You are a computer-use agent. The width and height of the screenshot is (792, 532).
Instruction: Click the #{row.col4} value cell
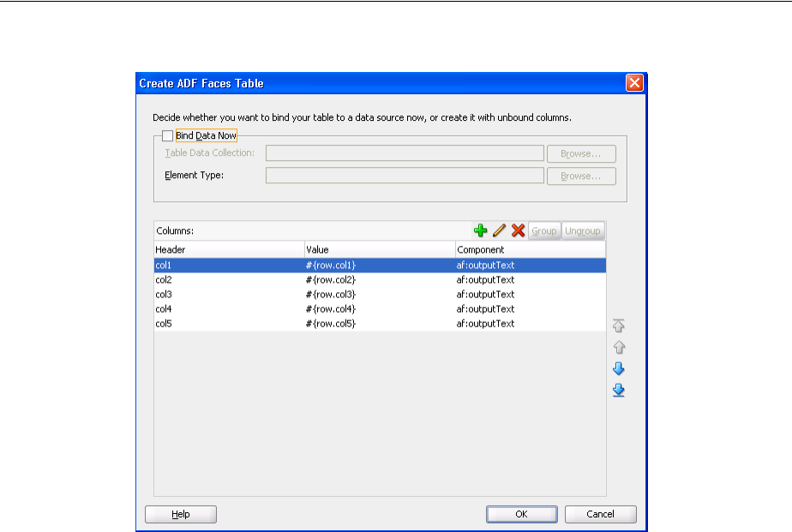coord(380,309)
